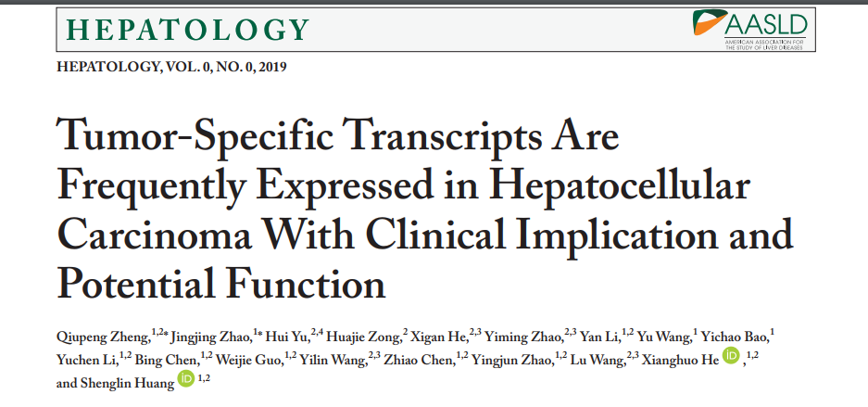Open ORCID icon beside Shenglin Huang

(185, 378)
